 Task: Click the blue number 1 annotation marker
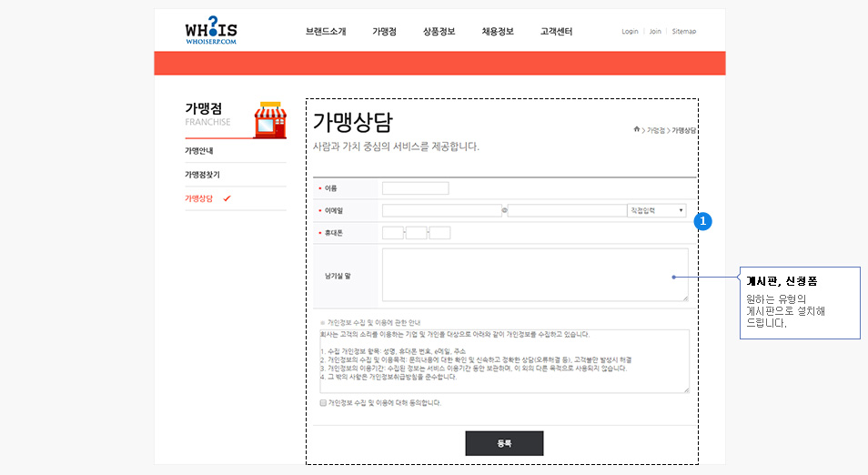pyautogui.click(x=702, y=221)
